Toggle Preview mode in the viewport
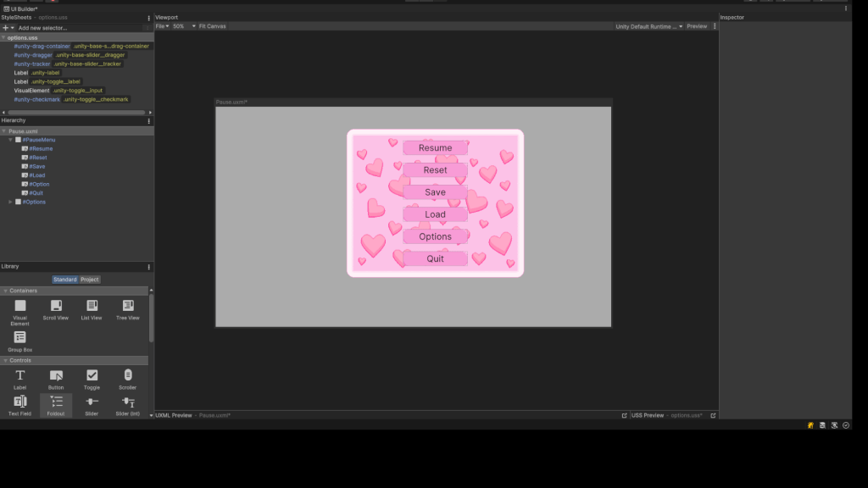The height and width of the screenshot is (488, 868). tap(697, 26)
